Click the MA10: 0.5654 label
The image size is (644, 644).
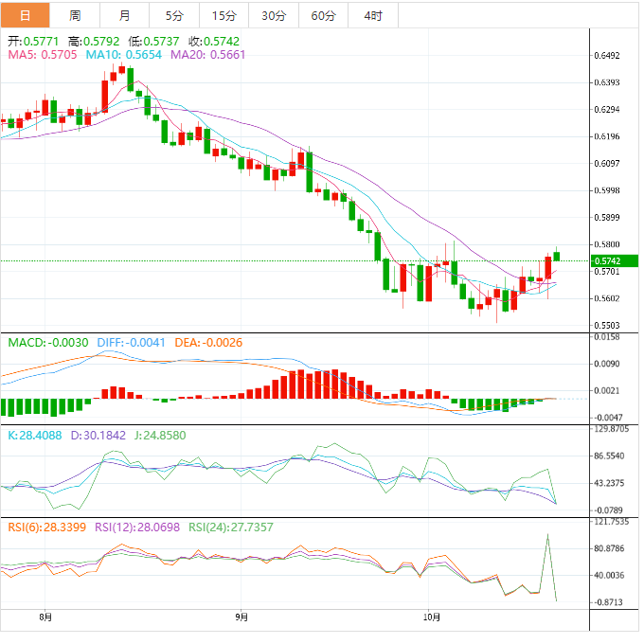click(124, 55)
